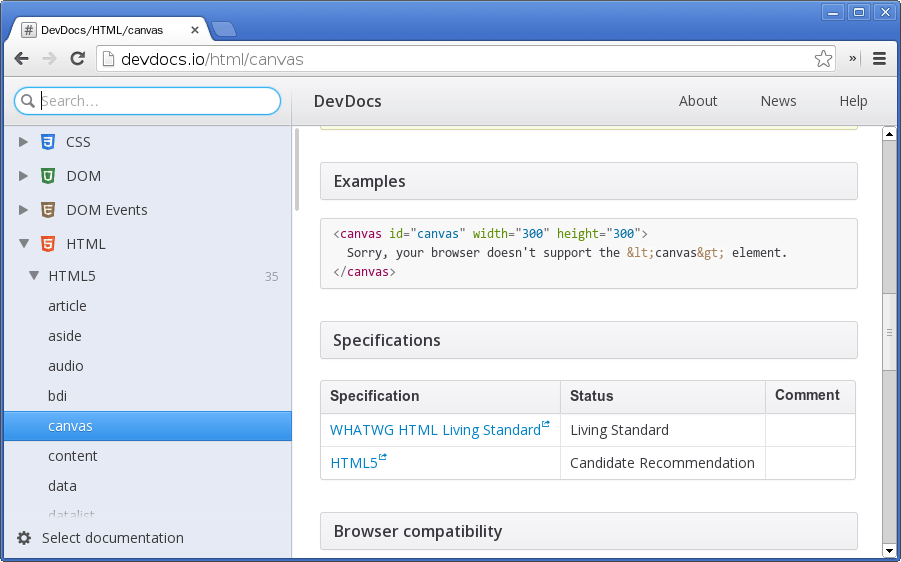
Task: Click content scrollbar up arrow
Action: [x=889, y=134]
